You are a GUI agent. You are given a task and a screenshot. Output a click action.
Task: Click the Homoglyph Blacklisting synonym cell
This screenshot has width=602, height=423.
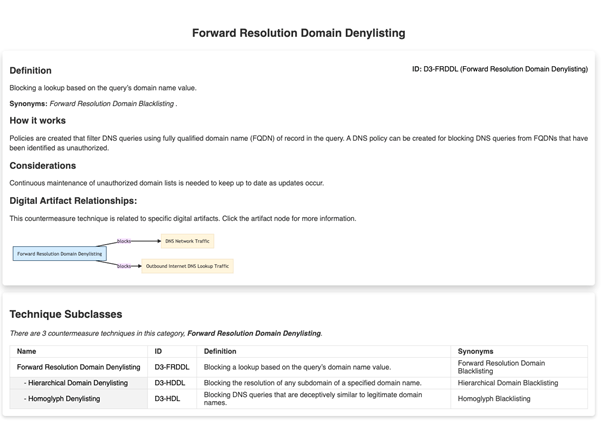click(500, 399)
